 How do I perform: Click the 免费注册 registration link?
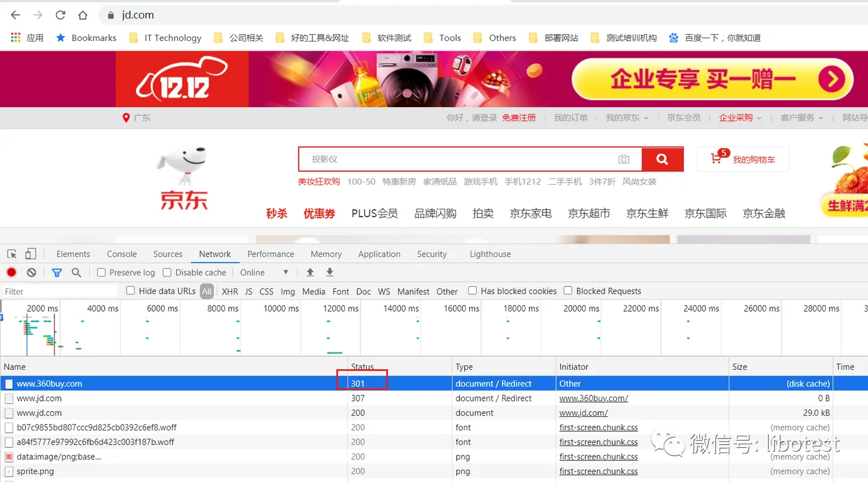[x=519, y=118]
